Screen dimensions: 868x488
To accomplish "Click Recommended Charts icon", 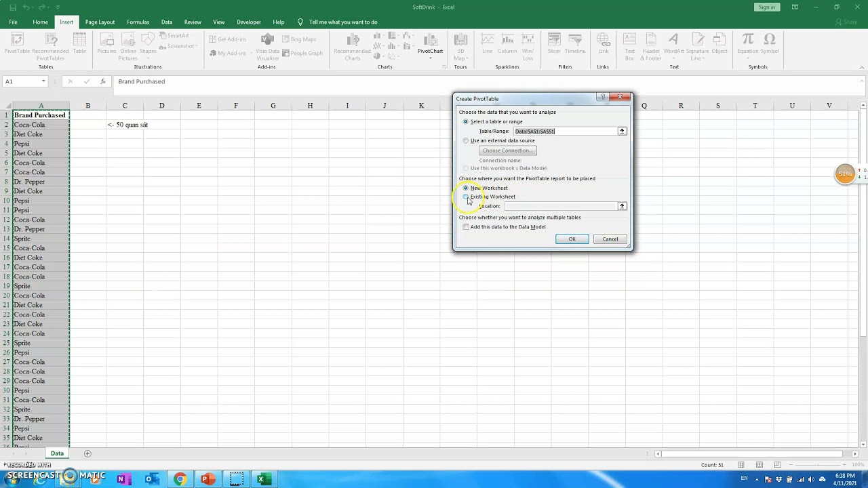I will click(x=353, y=47).
